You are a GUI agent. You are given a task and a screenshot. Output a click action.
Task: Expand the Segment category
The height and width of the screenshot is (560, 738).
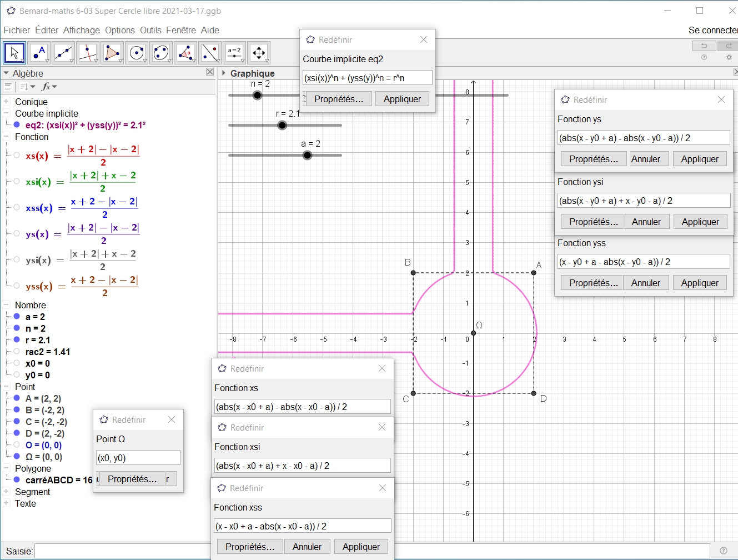[6, 492]
